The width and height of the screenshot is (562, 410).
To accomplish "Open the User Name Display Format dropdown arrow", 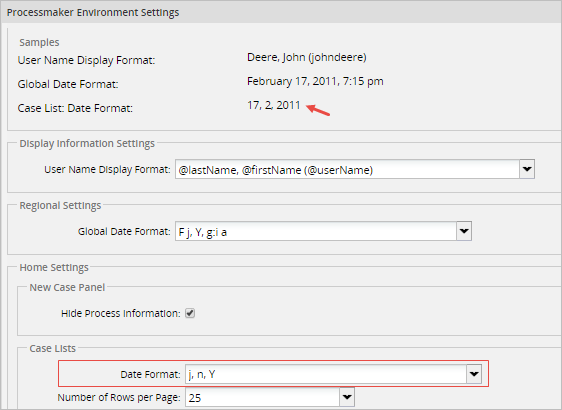I will click(527, 169).
